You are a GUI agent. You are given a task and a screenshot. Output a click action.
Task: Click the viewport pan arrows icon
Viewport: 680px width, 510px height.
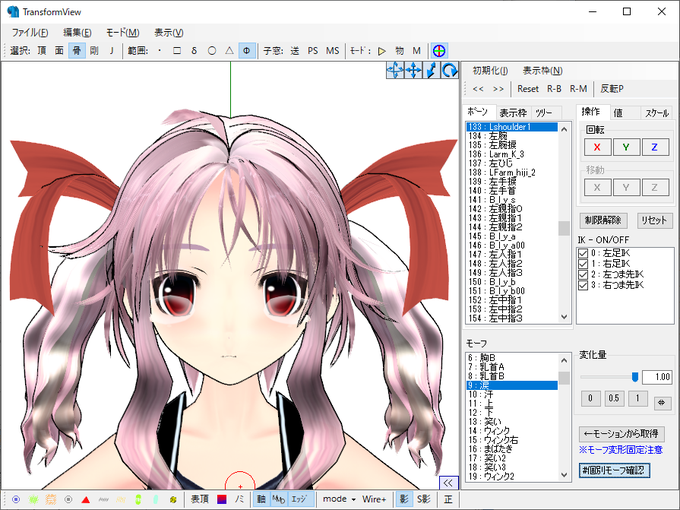pos(413,70)
